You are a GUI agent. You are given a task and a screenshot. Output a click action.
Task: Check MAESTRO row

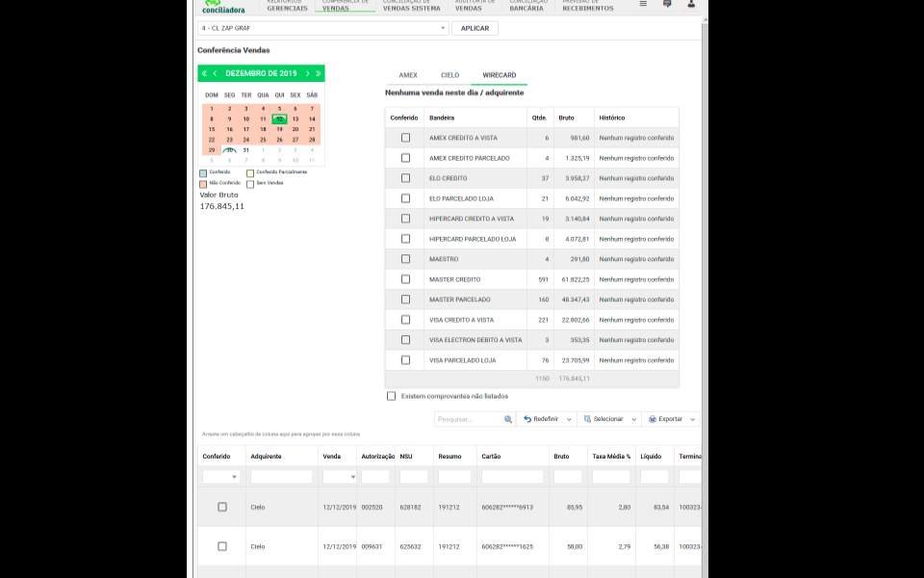click(405, 259)
